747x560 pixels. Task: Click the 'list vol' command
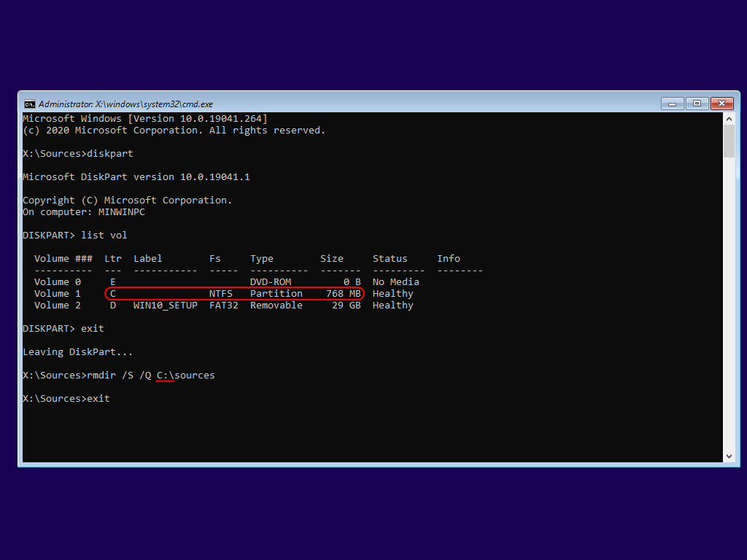(104, 236)
